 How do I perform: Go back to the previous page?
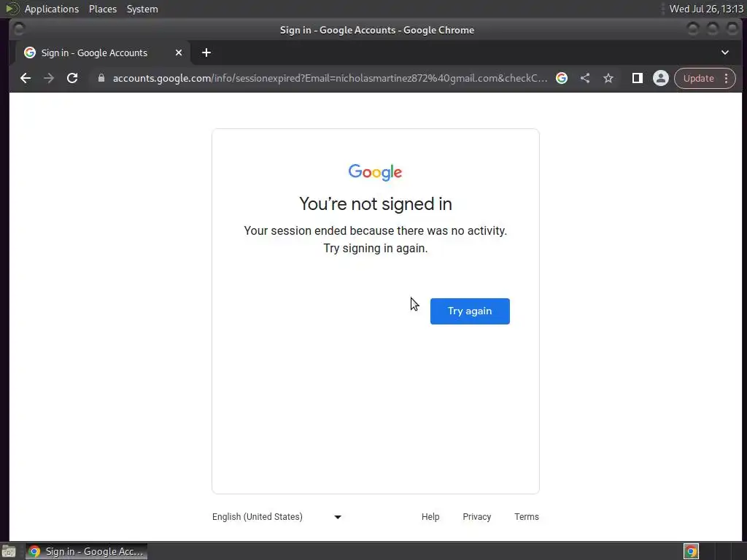pos(26,78)
